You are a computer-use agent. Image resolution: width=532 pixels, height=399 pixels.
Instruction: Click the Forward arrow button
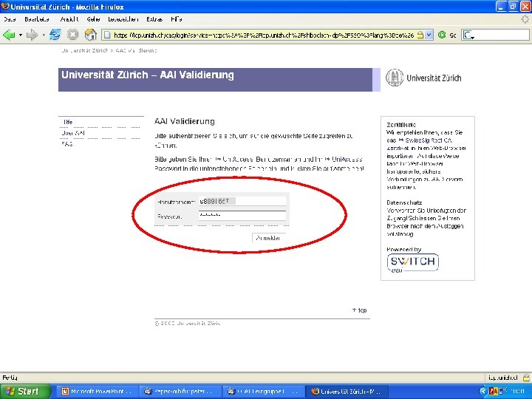pyautogui.click(x=32, y=35)
